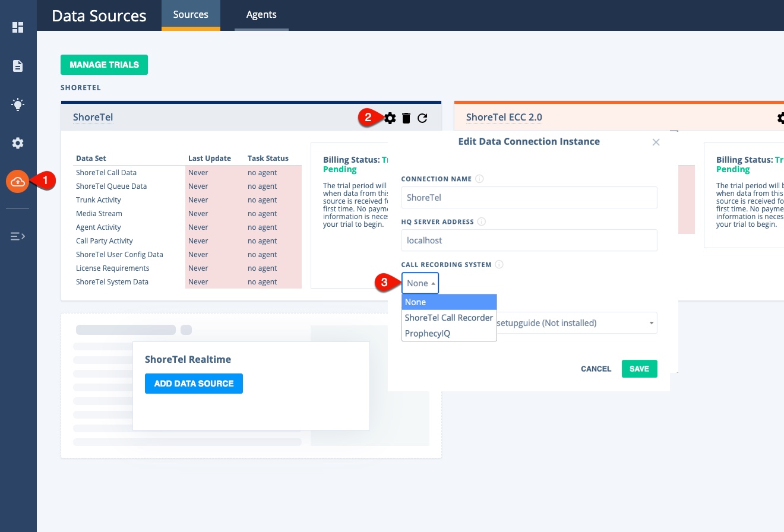The image size is (784, 532).
Task: Open the insights lightbulb icon in sidebar
Action: (18, 105)
